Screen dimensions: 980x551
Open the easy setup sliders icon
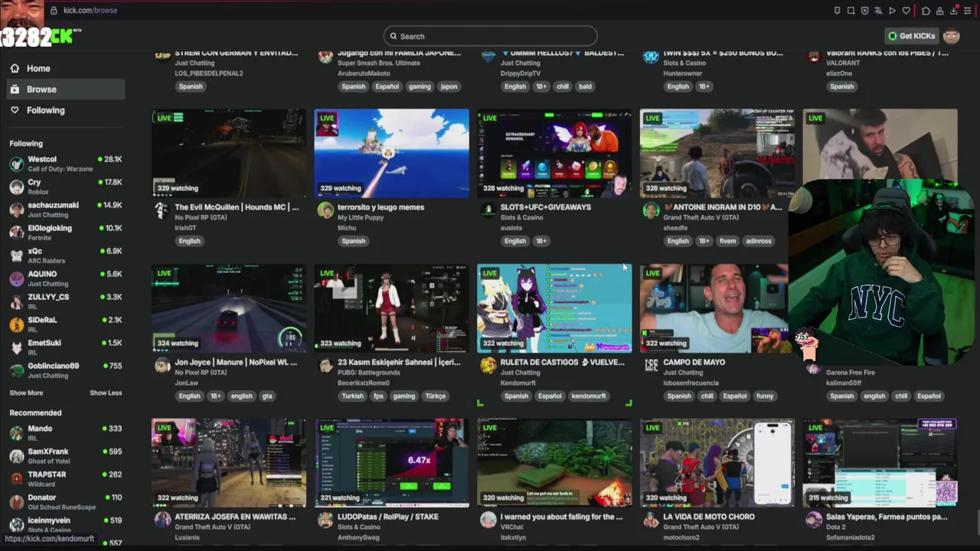click(x=968, y=11)
